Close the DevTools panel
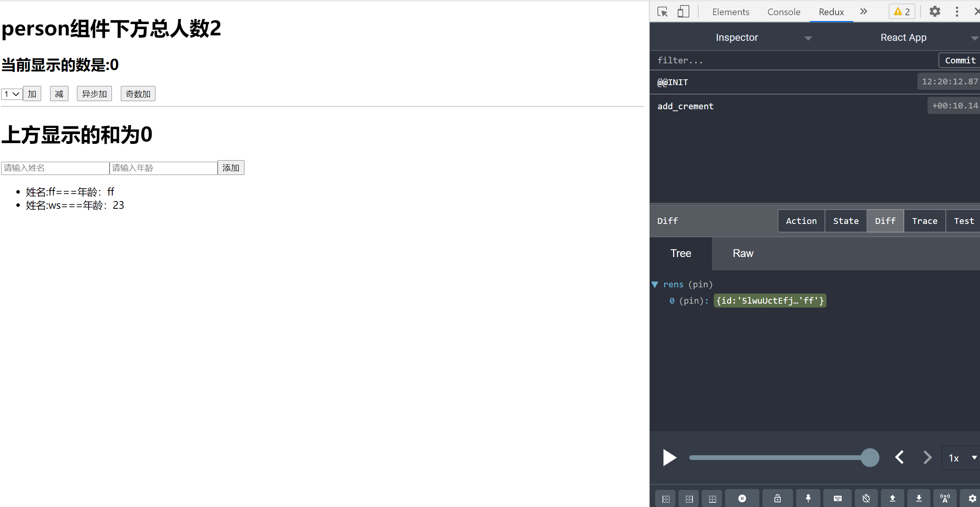Image resolution: width=980 pixels, height=507 pixels. [977, 12]
